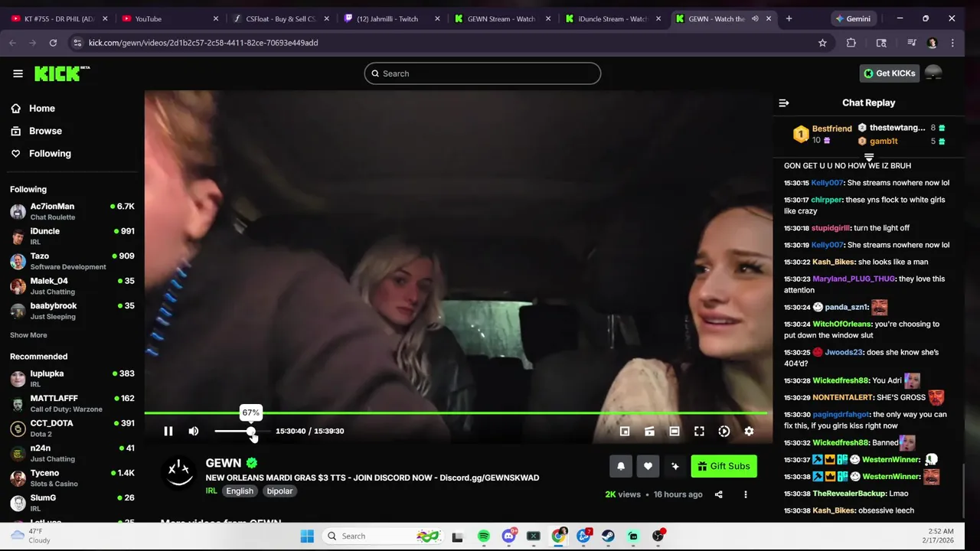The height and width of the screenshot is (551, 980).
Task: Open Ac7ionMan channel
Action: 72,211
